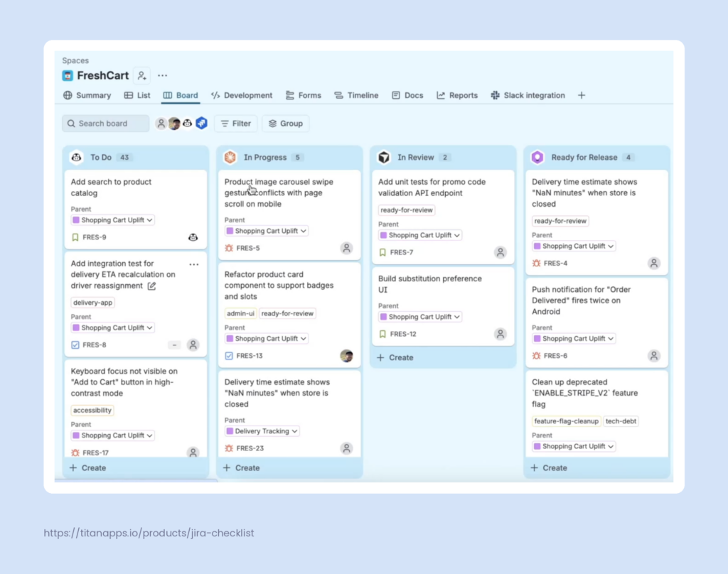This screenshot has width=728, height=574.
Task: Open the Docs tab
Action: coord(407,95)
